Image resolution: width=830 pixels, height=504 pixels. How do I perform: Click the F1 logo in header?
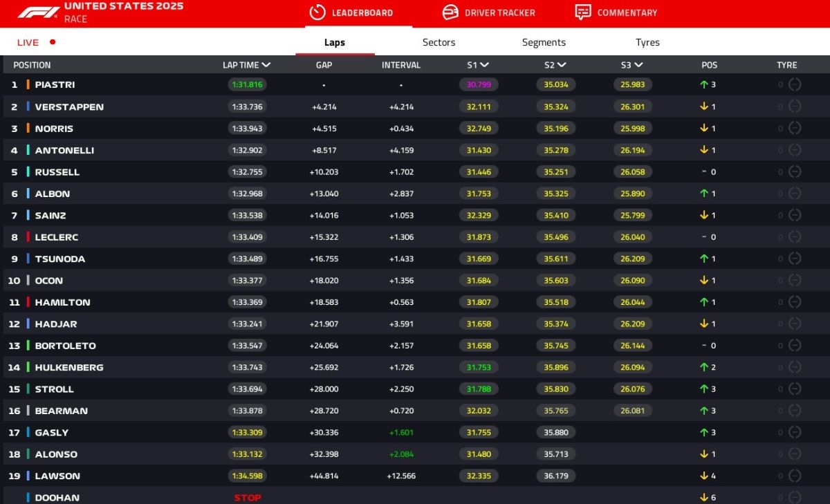point(38,12)
